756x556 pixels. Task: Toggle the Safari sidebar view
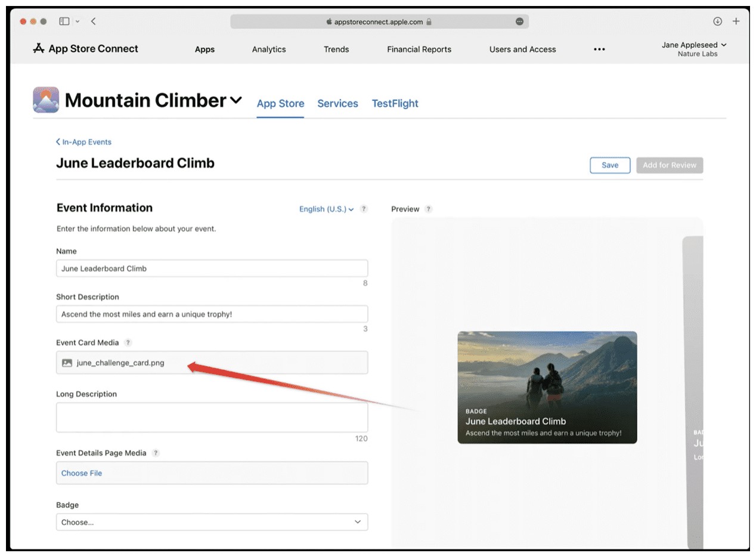(63, 21)
